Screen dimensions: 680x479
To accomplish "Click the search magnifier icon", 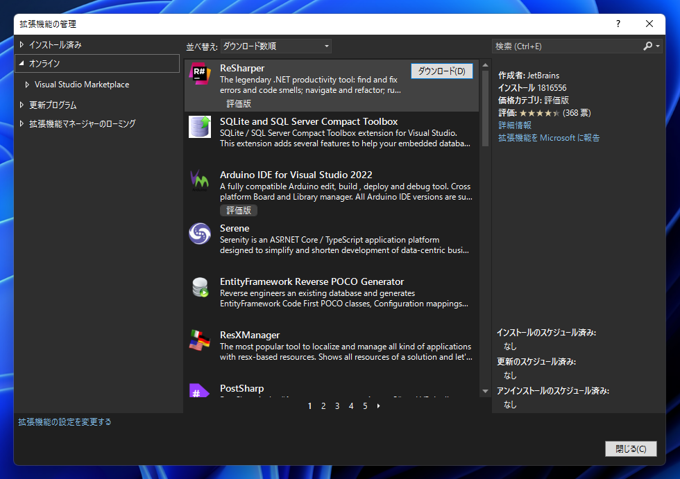I will pyautogui.click(x=647, y=46).
